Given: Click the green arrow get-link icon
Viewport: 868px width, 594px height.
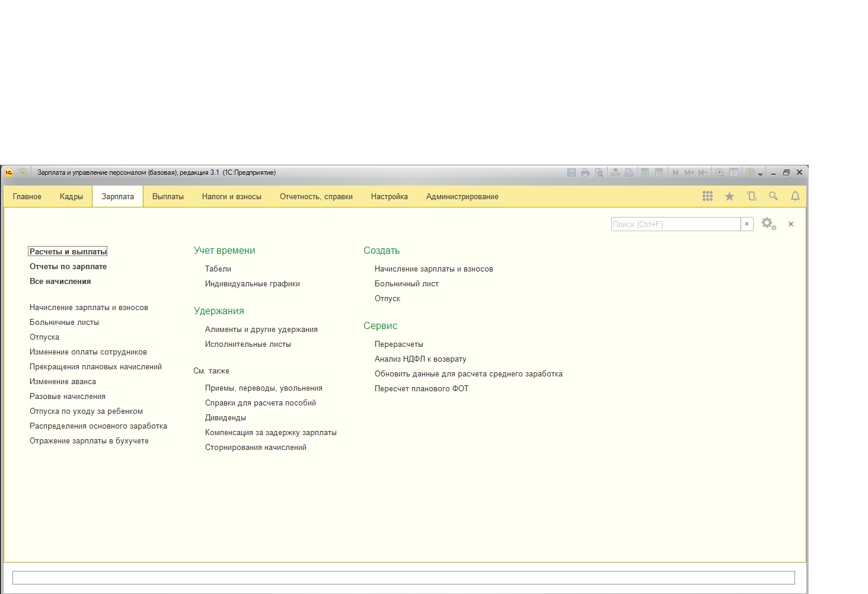Looking at the screenshot, I should [615, 173].
